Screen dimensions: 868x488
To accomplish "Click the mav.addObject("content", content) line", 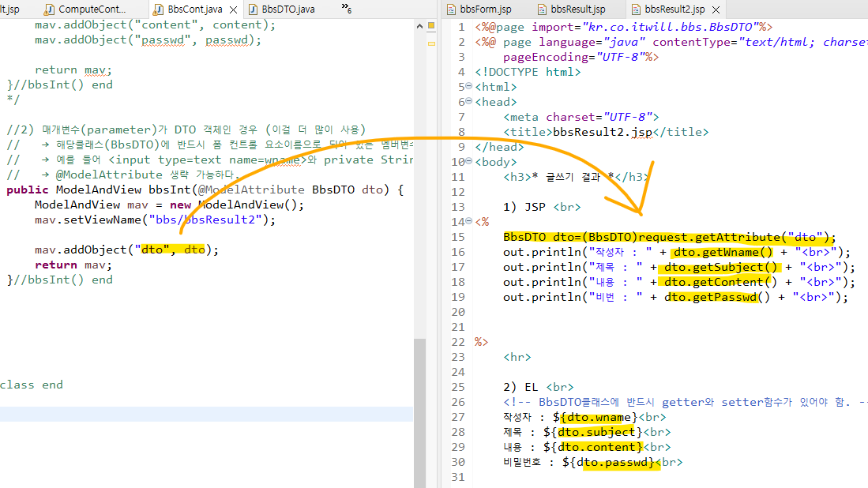I will (x=155, y=25).
